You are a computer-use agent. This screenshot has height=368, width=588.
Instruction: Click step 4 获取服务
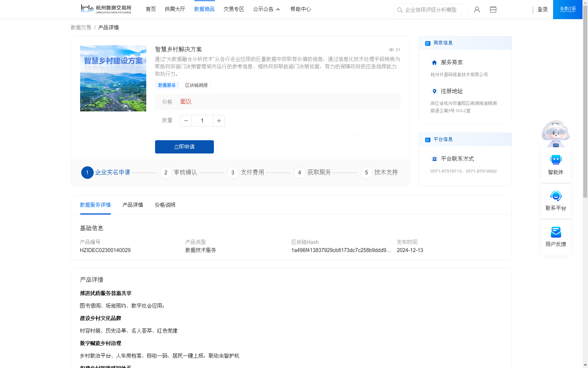click(x=312, y=173)
